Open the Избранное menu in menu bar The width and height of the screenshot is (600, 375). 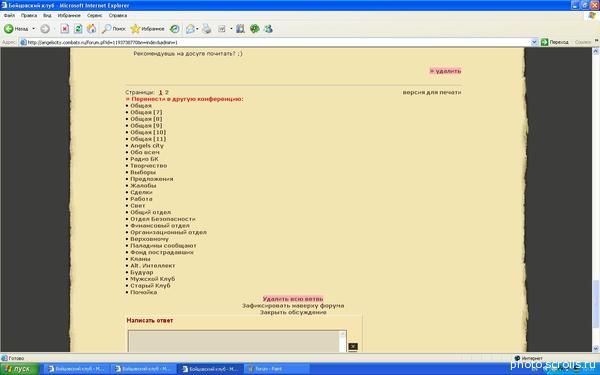tap(69, 16)
